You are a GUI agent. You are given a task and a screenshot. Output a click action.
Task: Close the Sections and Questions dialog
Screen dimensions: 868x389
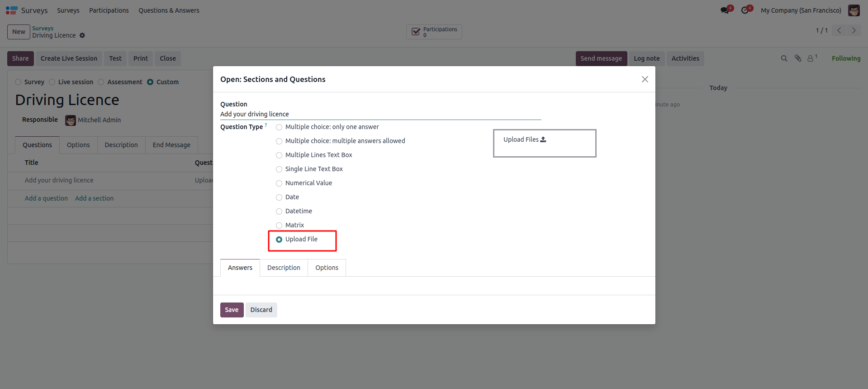(645, 79)
